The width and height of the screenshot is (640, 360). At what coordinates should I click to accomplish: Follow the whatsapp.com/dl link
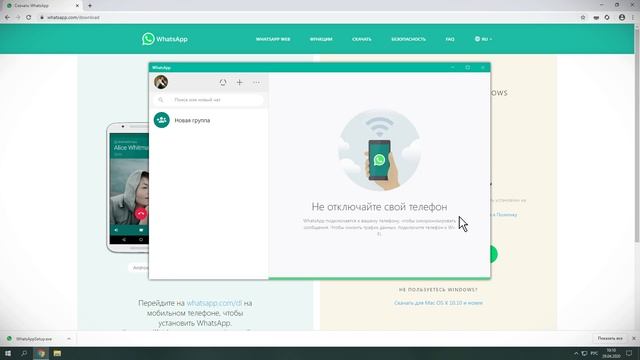214,303
